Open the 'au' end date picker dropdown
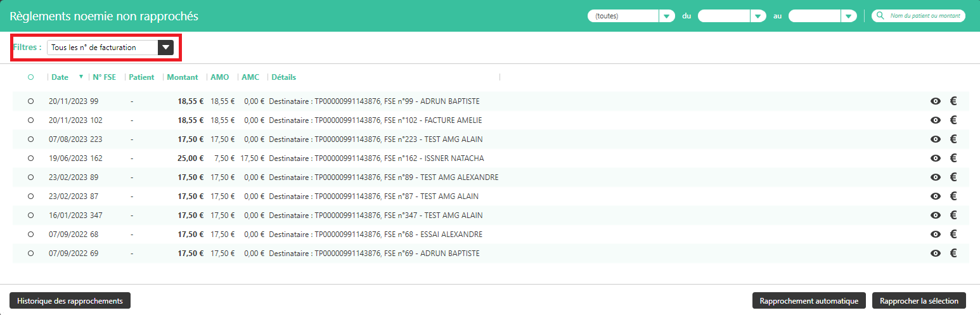 click(849, 16)
